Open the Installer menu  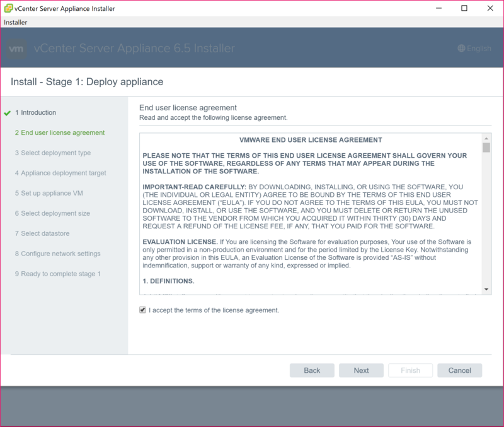15,22
